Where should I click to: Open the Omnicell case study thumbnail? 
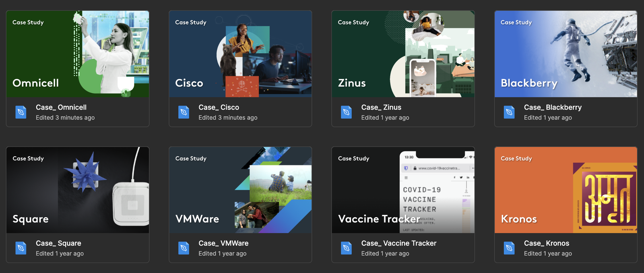[78, 54]
